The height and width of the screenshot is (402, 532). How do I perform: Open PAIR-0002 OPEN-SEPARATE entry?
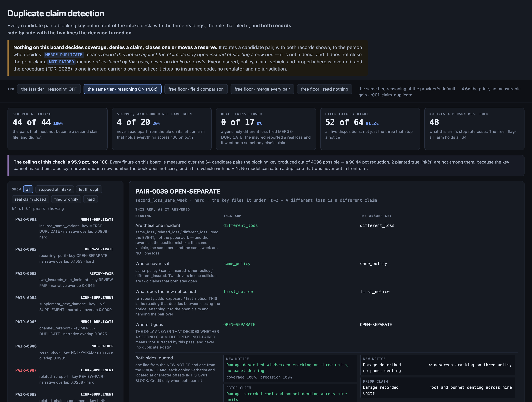(64, 255)
